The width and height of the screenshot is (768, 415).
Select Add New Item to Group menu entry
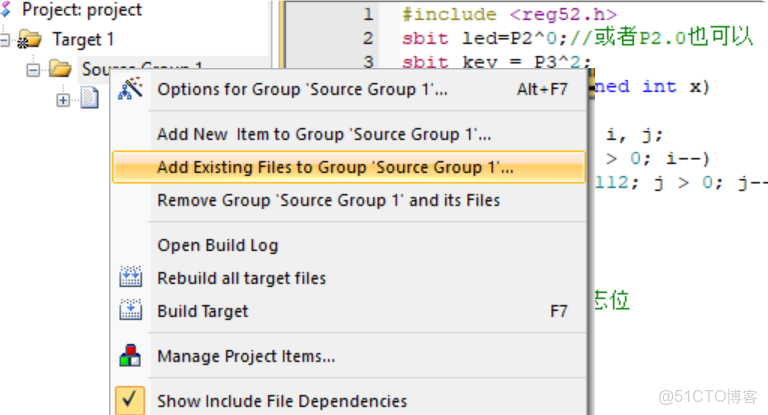pyautogui.click(x=324, y=134)
